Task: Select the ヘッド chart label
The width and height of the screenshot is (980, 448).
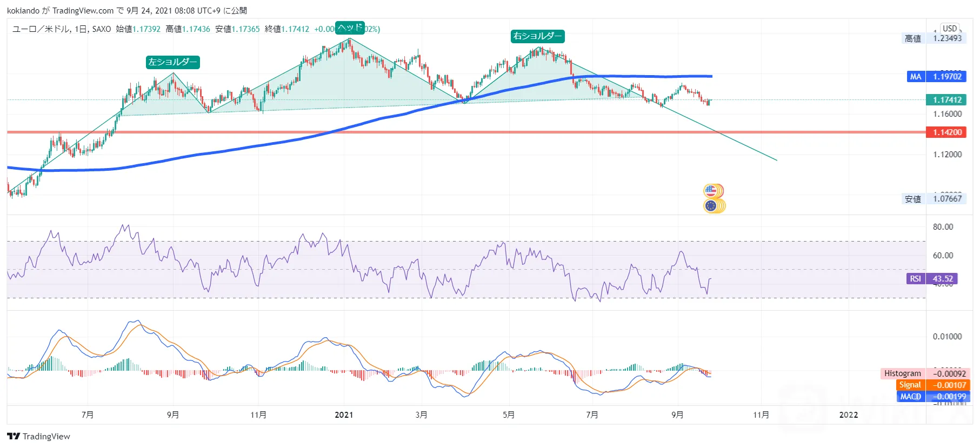Action: (350, 28)
